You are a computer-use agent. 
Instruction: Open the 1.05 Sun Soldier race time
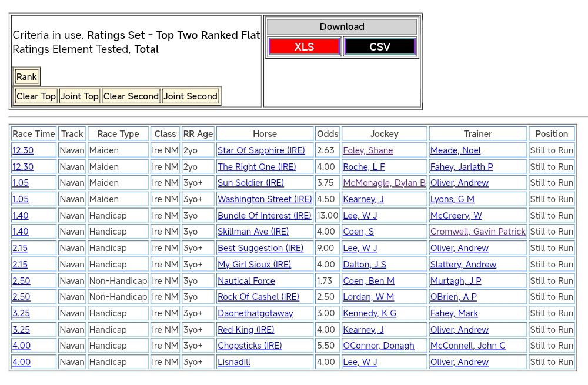tap(21, 183)
